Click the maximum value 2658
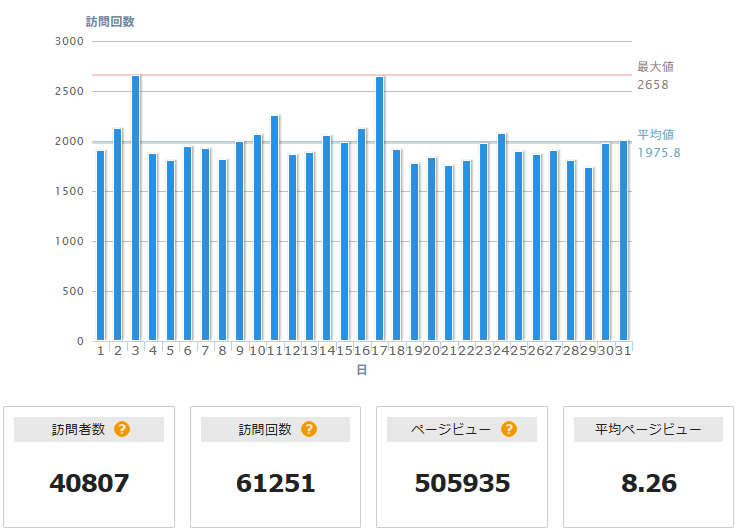Image resolution: width=737 pixels, height=531 pixels. (653, 85)
